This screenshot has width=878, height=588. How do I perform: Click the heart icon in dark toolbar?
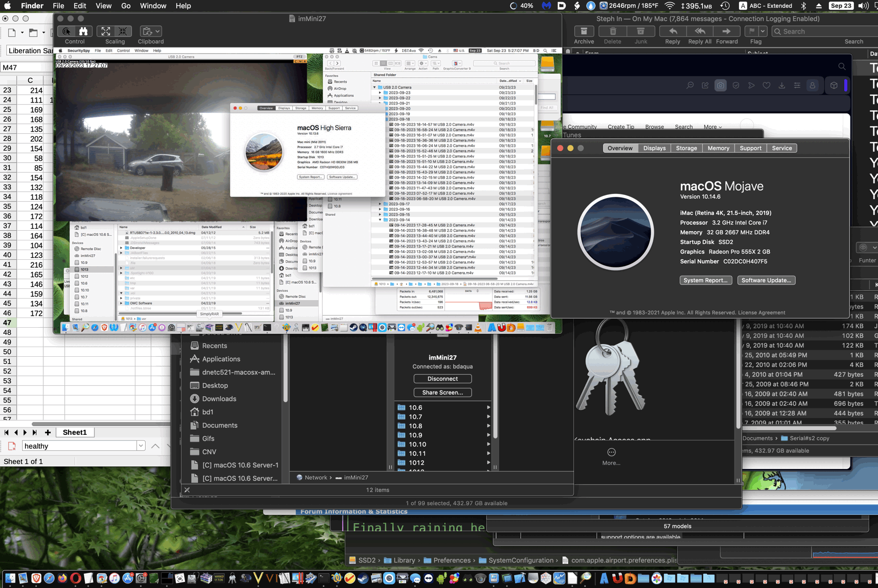[766, 86]
